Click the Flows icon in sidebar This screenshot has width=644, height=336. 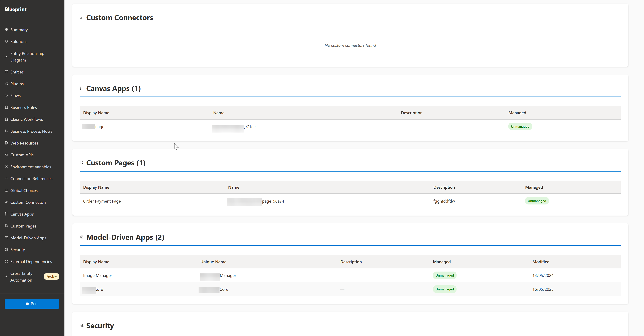pyautogui.click(x=7, y=95)
